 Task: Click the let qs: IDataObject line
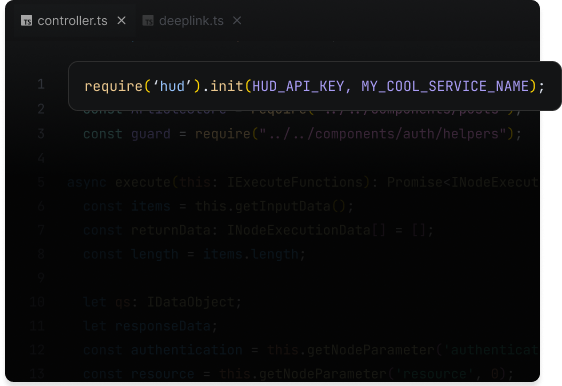point(162,302)
